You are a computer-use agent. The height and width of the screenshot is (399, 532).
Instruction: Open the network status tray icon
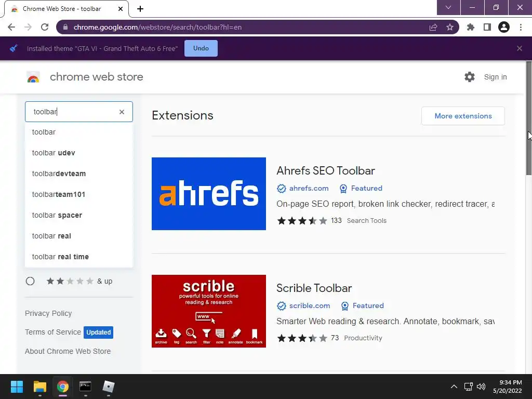(x=469, y=387)
